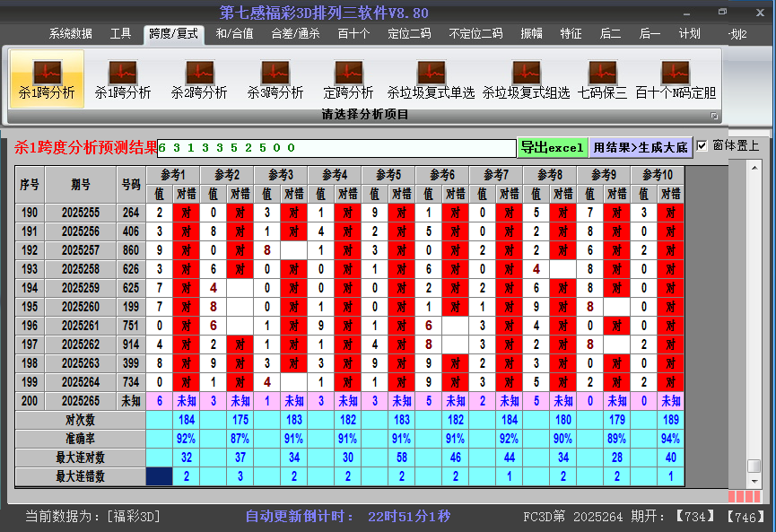Expand the 请选择分析项目 panel corner control
This screenshot has height=532, width=776.
click(714, 114)
